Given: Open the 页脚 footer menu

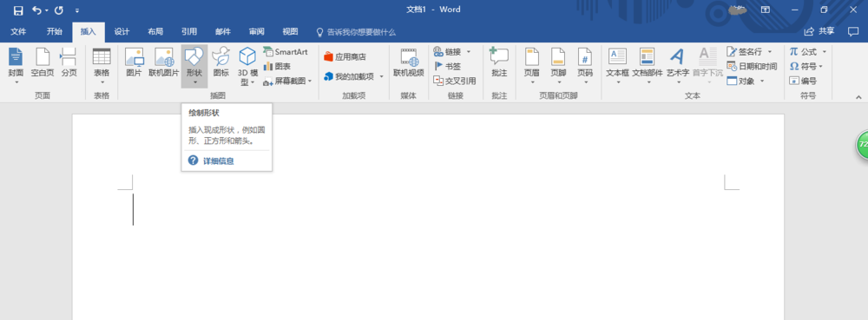Looking at the screenshot, I should tap(558, 65).
